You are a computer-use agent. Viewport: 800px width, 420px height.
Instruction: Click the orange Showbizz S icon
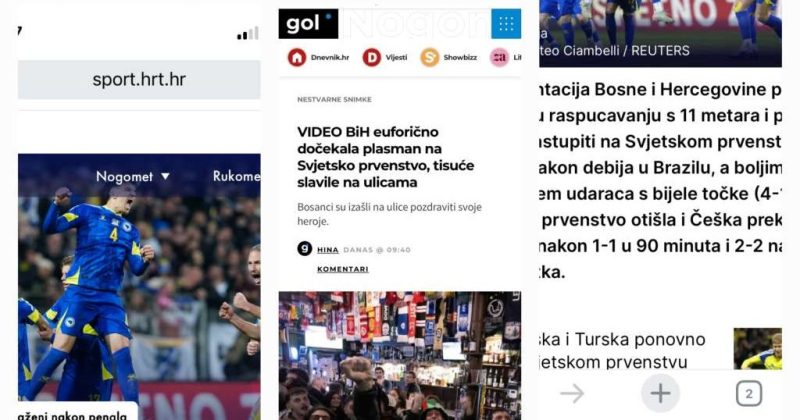point(430,58)
